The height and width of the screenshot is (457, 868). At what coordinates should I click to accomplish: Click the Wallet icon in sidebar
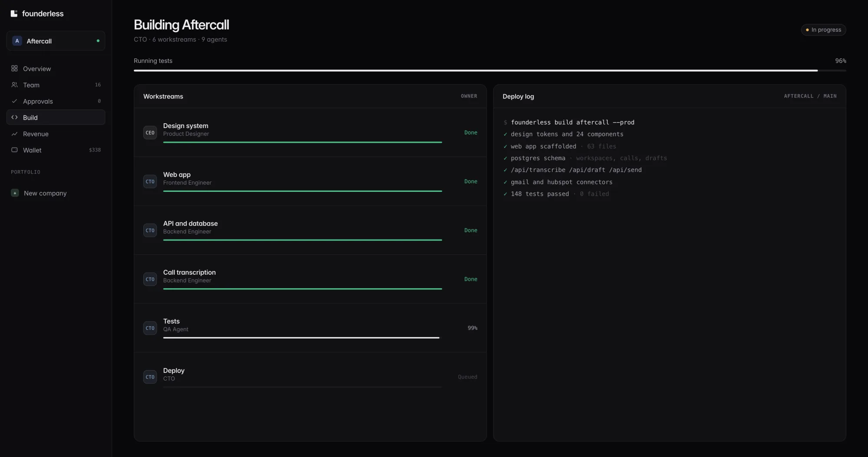point(14,150)
